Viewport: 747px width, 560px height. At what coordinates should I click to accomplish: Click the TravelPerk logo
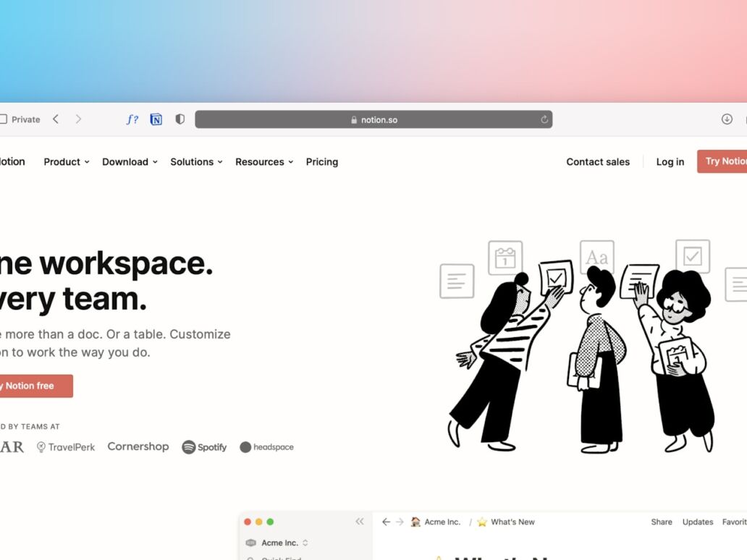click(x=66, y=447)
